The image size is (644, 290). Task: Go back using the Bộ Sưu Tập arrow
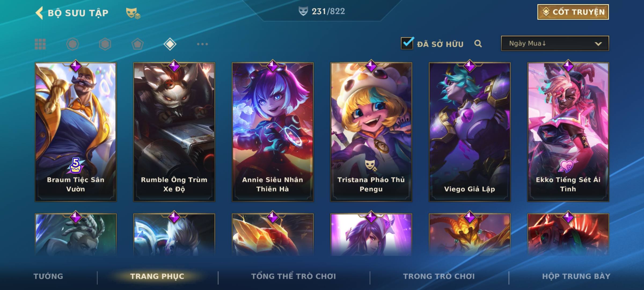tap(39, 13)
